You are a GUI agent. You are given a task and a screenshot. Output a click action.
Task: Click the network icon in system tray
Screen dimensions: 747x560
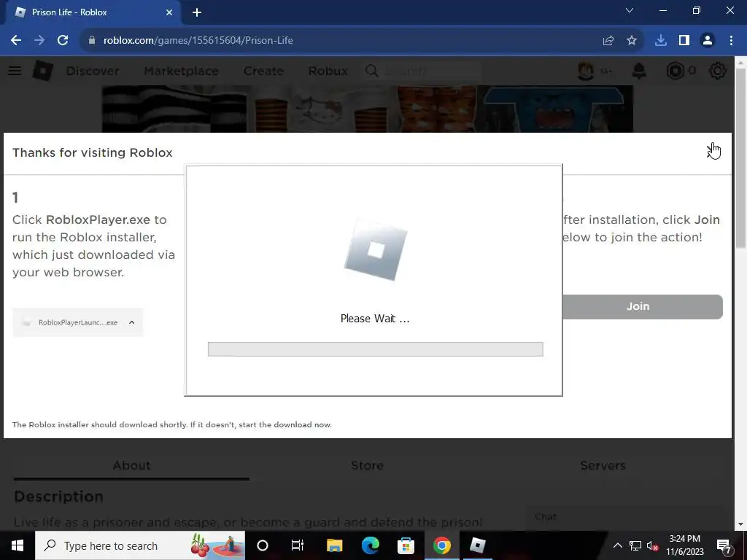pos(635,545)
